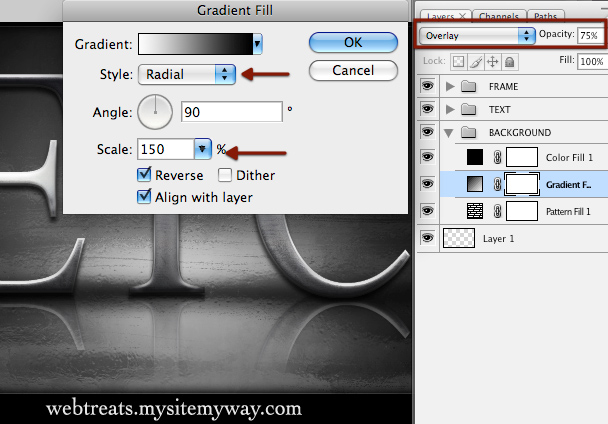This screenshot has width=608, height=424.
Task: Click the Angle dial control
Action: point(155,112)
